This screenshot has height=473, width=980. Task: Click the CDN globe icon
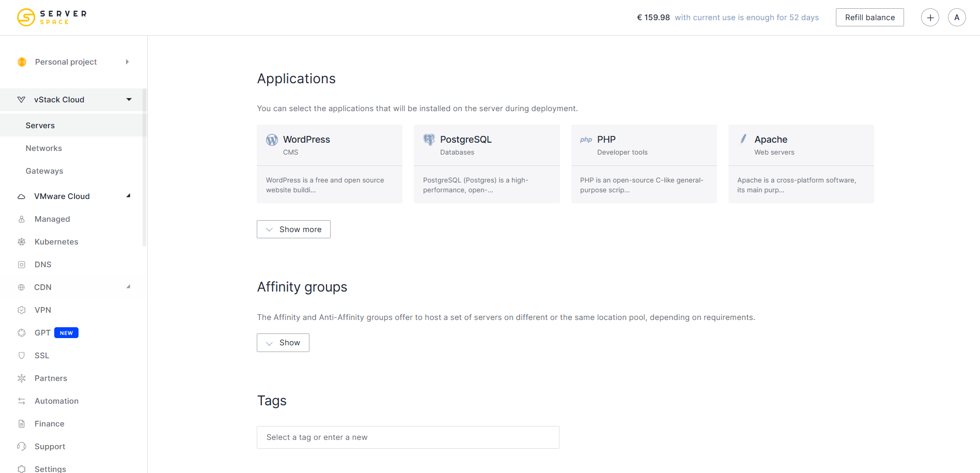tap(21, 287)
